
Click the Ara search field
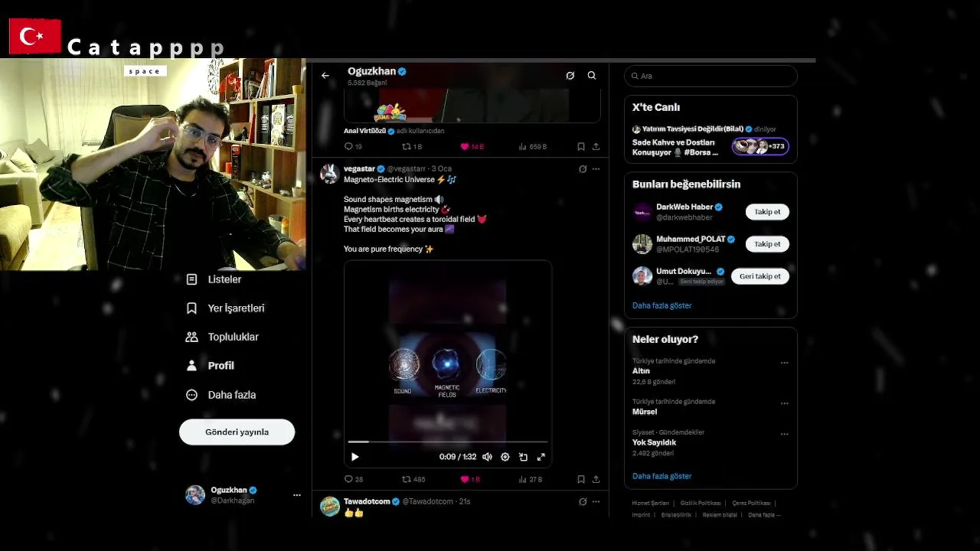(711, 76)
